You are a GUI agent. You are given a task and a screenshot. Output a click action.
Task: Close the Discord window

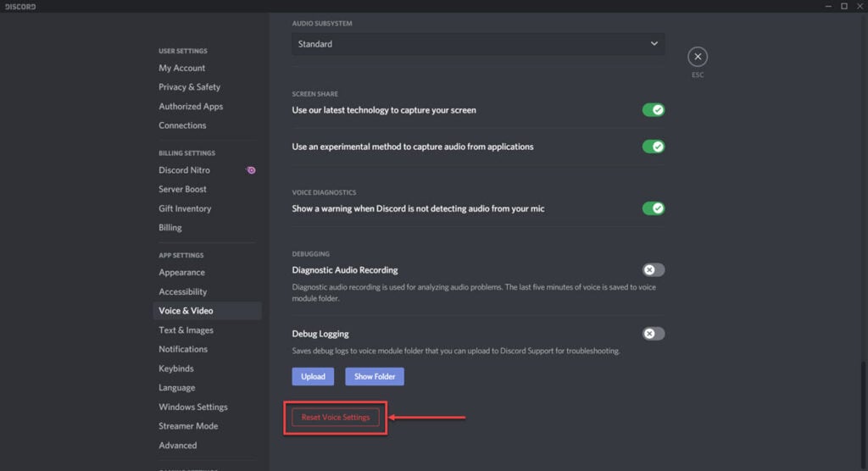coord(860,6)
